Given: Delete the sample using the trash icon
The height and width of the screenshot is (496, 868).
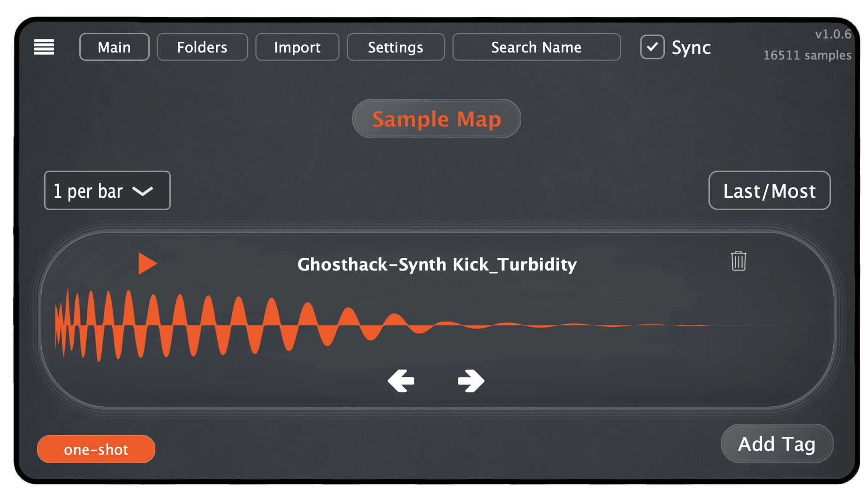Looking at the screenshot, I should coord(738,261).
